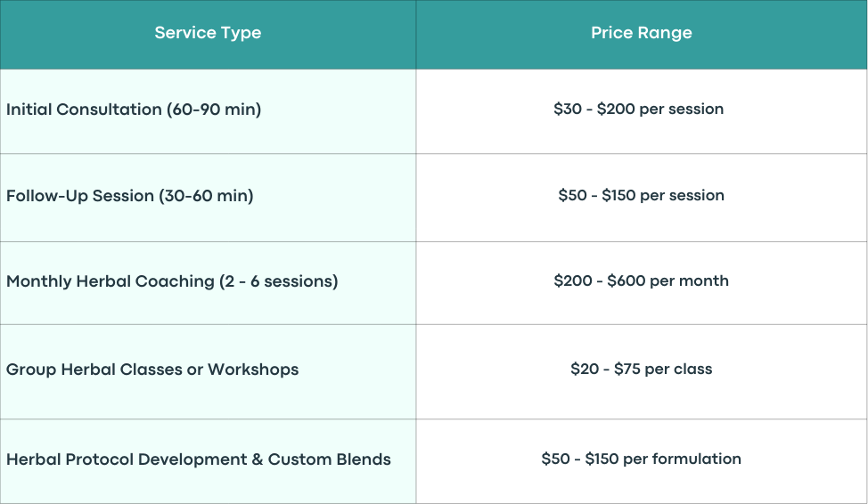Screen dimensions: 868x504
Task: Click the $200 - $600 per month cell
Action: pyautogui.click(x=642, y=282)
